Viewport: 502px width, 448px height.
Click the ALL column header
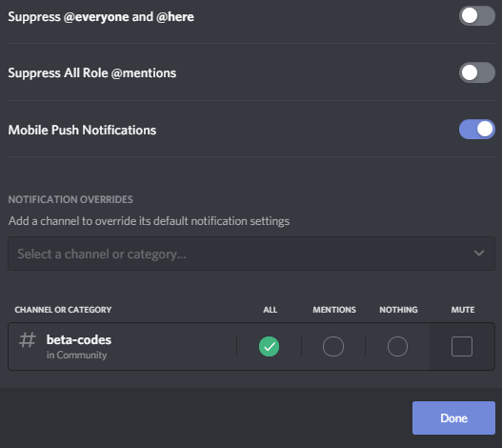click(x=271, y=310)
